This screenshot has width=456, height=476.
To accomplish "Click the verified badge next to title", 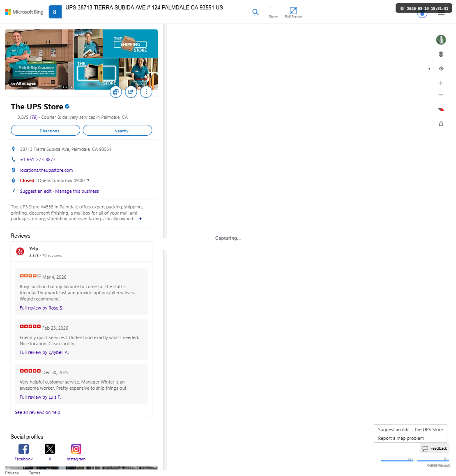I will tap(67, 106).
